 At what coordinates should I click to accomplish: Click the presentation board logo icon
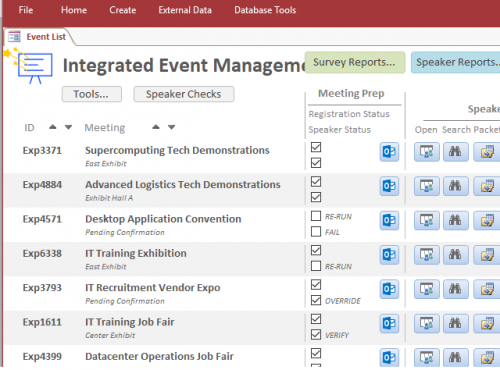(x=28, y=66)
